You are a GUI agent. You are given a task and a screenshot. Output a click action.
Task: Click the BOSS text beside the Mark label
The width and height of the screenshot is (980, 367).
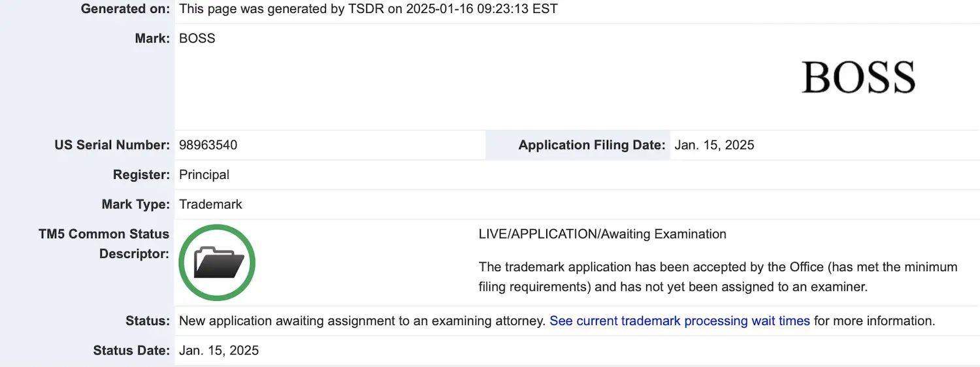(x=197, y=38)
